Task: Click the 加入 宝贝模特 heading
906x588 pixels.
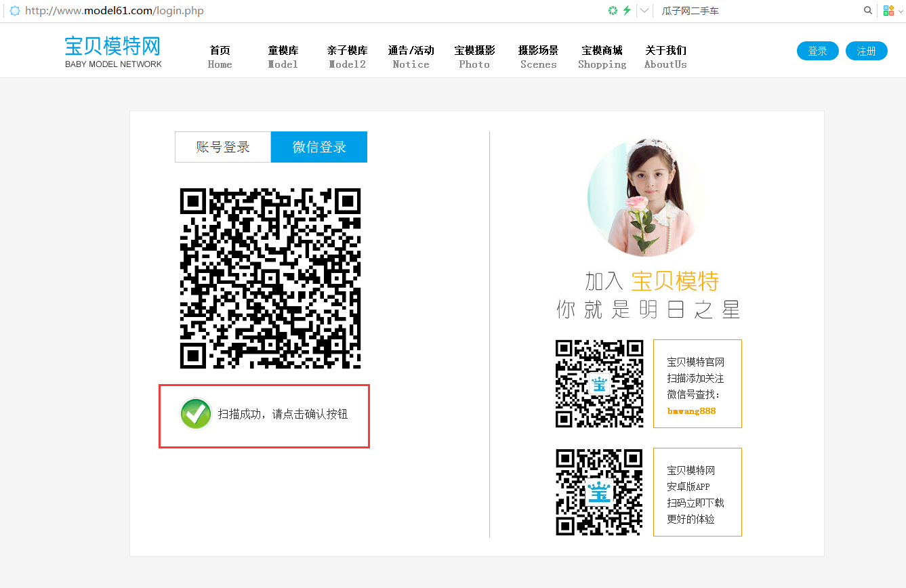Action: tap(652, 280)
